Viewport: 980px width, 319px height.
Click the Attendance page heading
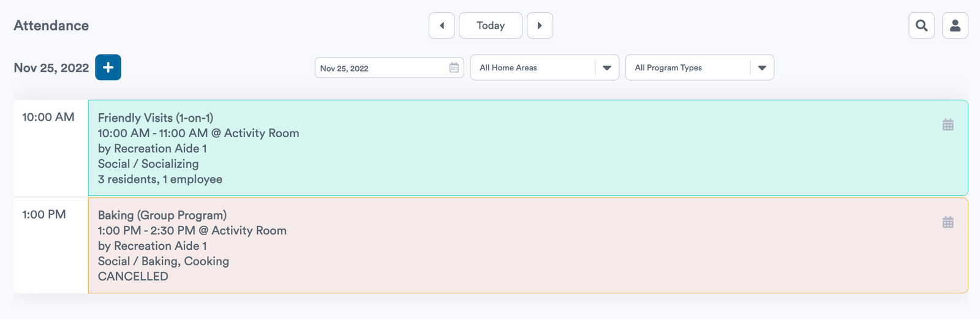(51, 26)
